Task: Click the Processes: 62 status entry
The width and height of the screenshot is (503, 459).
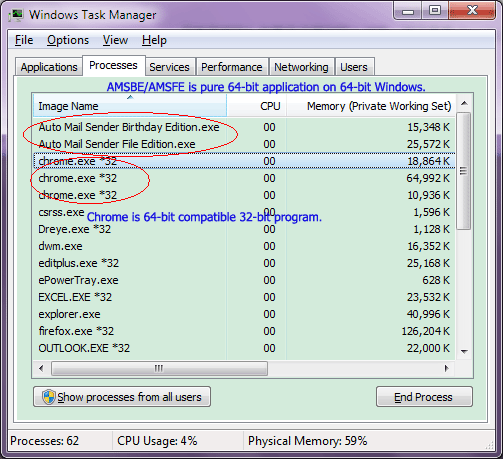Action: (45, 441)
